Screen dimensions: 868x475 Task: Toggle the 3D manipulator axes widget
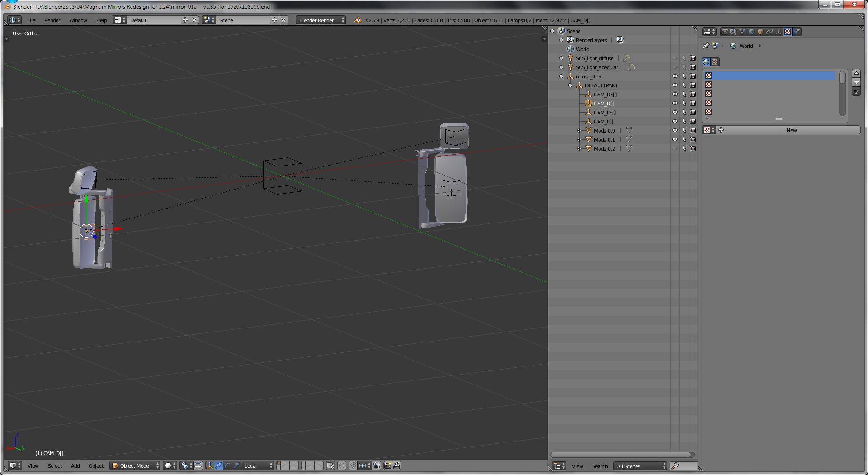click(210, 465)
